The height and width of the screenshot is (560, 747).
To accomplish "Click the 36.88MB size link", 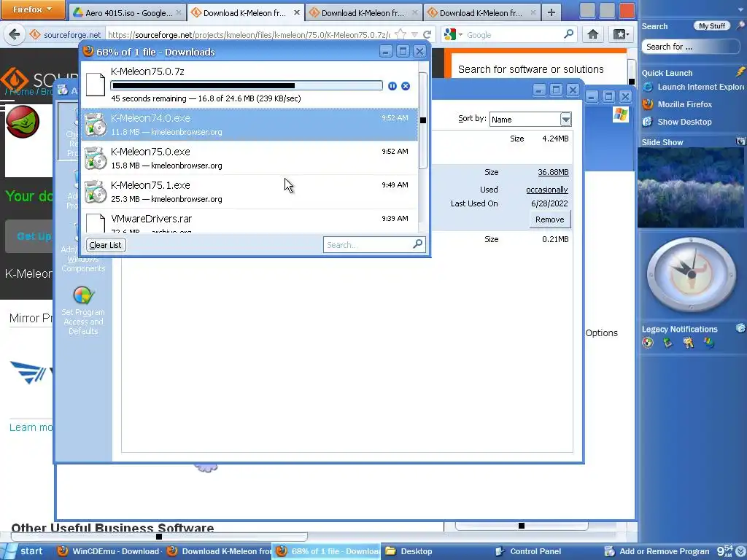I will [553, 172].
